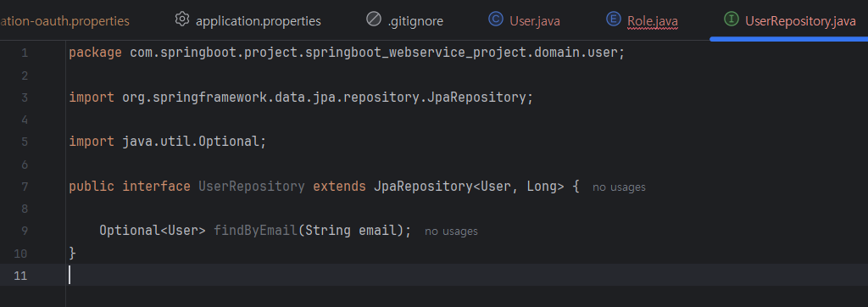868x307 pixels.
Task: Open the application-oauth.properties tab
Action: [x=64, y=21]
